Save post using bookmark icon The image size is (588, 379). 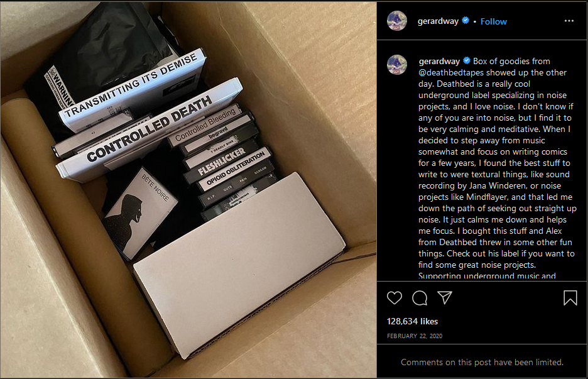pyautogui.click(x=570, y=298)
